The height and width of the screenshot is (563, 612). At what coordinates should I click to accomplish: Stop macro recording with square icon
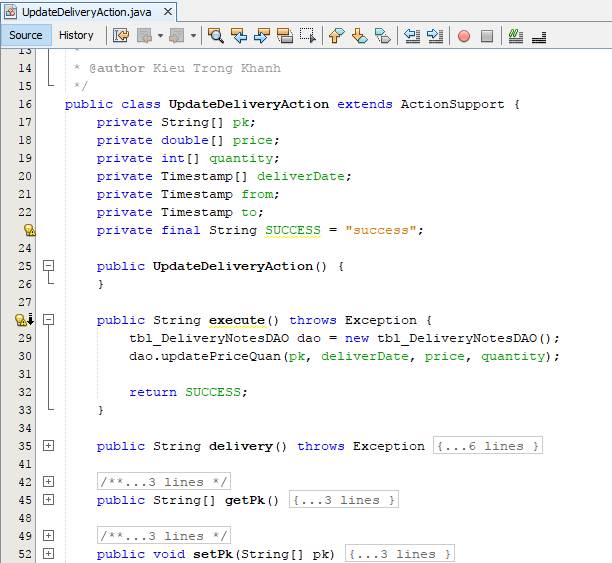487,36
